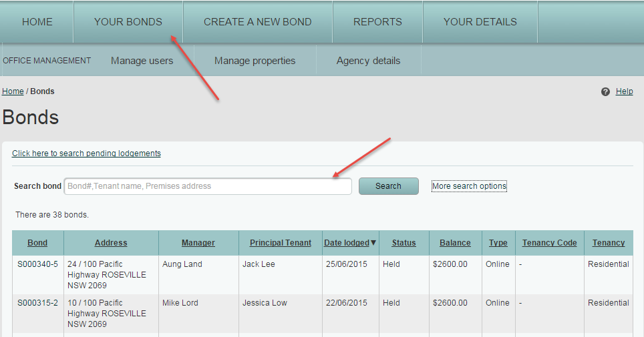Click address 10 / 100 Pacific Highway
Viewport: 644px width, 337px height.
click(x=107, y=313)
